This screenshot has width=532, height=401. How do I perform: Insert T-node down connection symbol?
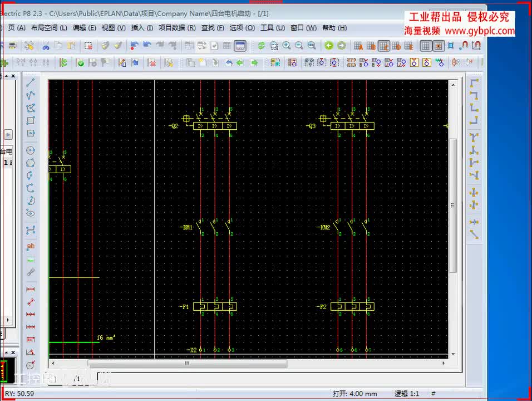click(474, 137)
